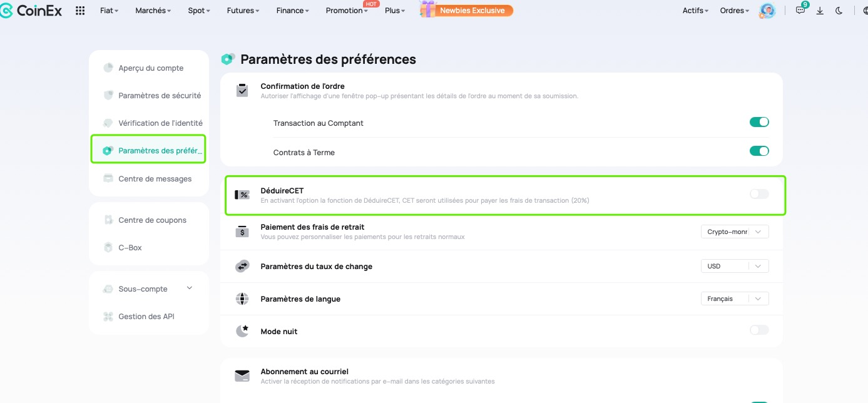Open the apps grid icon beside CoinEx logo
This screenshot has height=403, width=868.
(x=80, y=11)
